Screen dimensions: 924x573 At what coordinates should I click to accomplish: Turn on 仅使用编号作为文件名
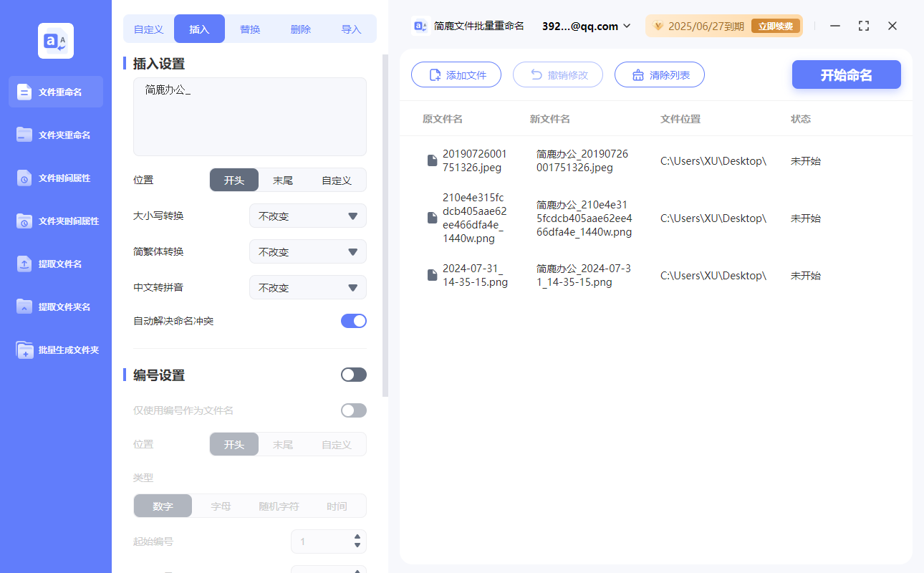[353, 410]
